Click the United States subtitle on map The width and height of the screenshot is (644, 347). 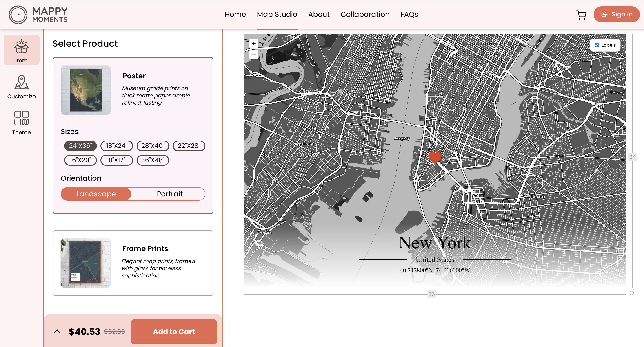pyautogui.click(x=435, y=260)
